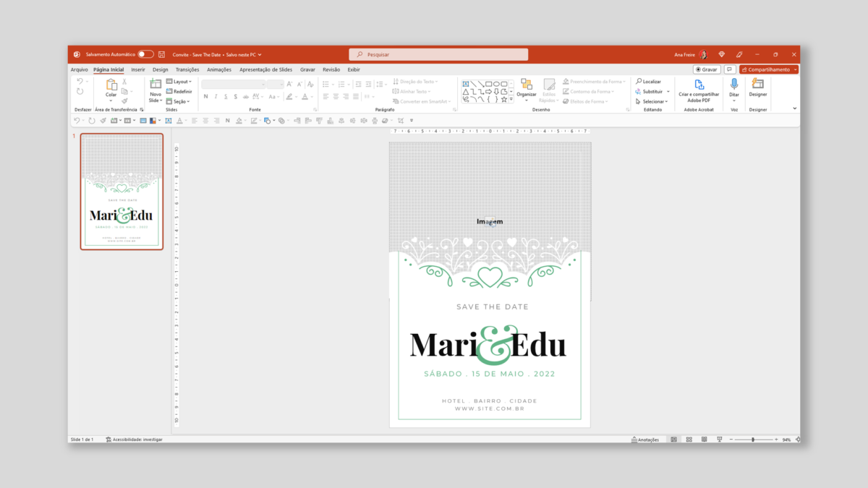Toggle the Anotações notes pane
Screen dimensions: 868x488
(x=645, y=440)
